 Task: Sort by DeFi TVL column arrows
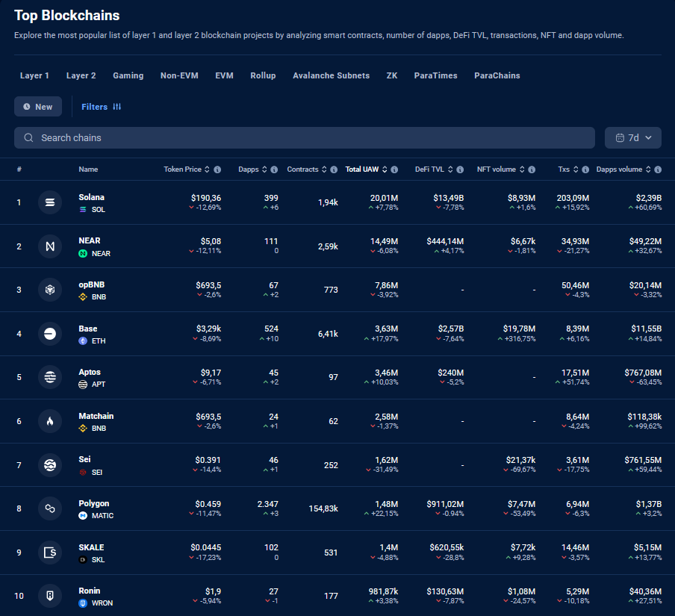click(x=450, y=169)
